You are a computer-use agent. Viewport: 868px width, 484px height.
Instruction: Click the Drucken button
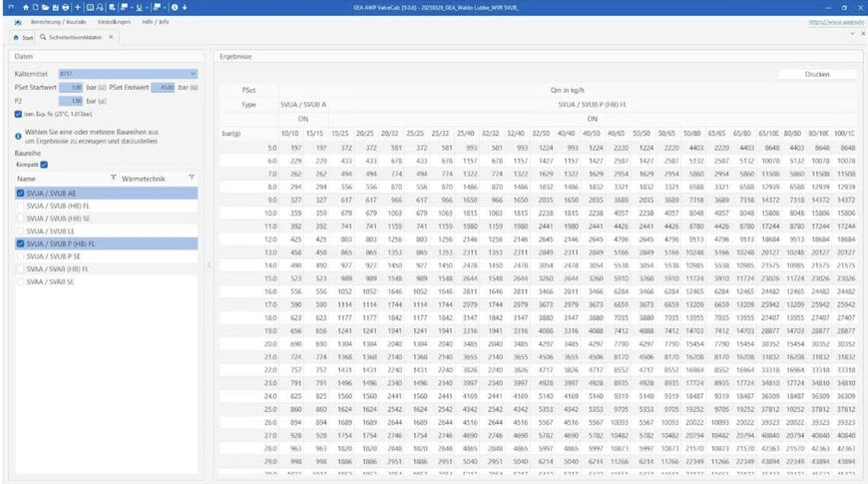[x=817, y=74]
